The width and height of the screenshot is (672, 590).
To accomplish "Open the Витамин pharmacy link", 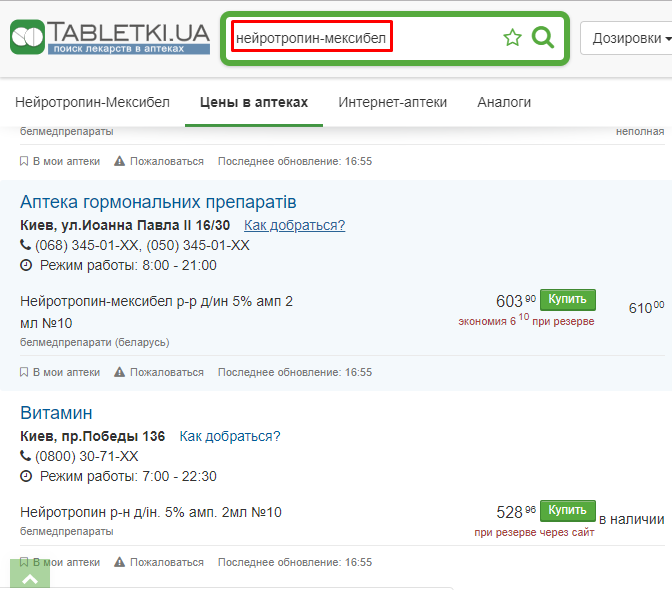I will click(56, 413).
